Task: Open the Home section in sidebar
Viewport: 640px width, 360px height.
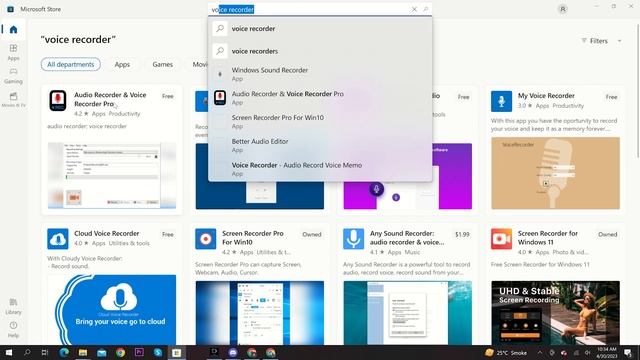Action: 13,29
